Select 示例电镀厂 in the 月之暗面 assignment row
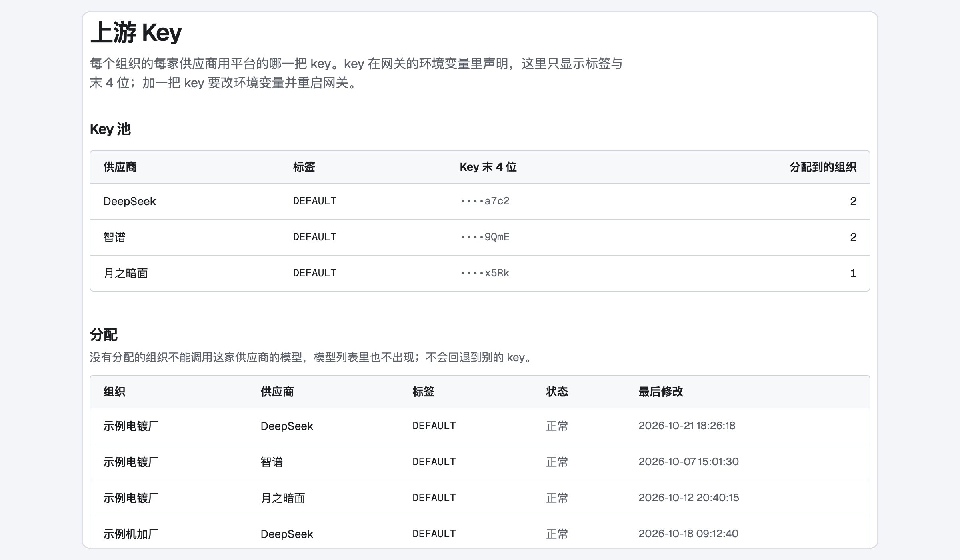The width and height of the screenshot is (960, 560). pos(131,498)
